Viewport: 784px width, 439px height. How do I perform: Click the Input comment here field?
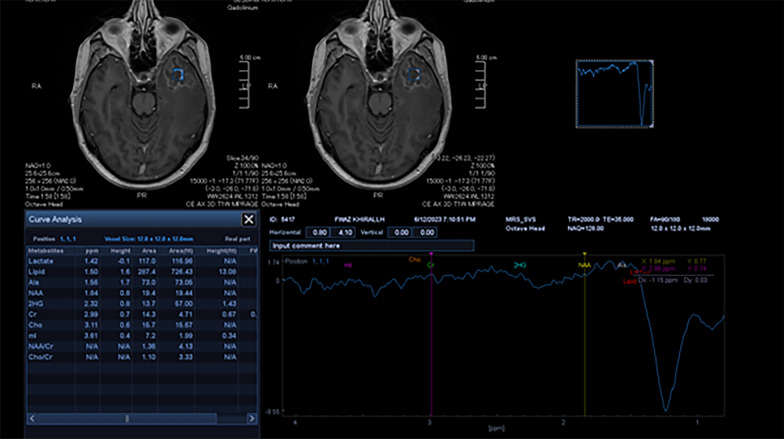click(371, 245)
